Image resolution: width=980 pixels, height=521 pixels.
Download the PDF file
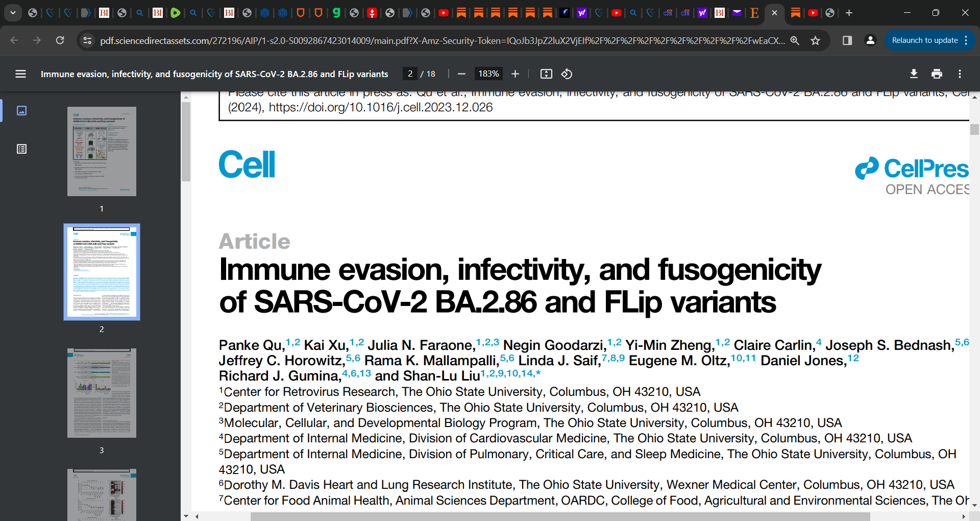tap(914, 74)
